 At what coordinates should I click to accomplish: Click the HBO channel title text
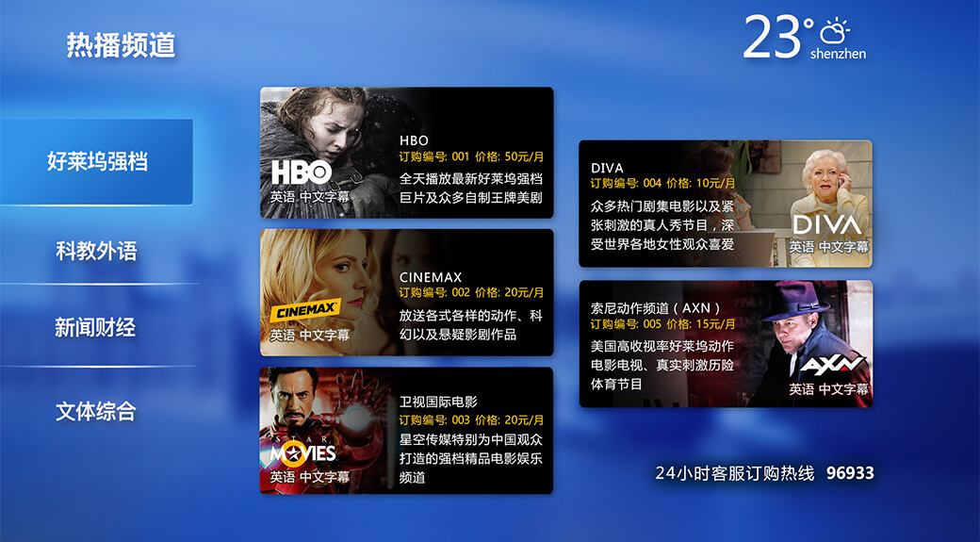pyautogui.click(x=414, y=140)
